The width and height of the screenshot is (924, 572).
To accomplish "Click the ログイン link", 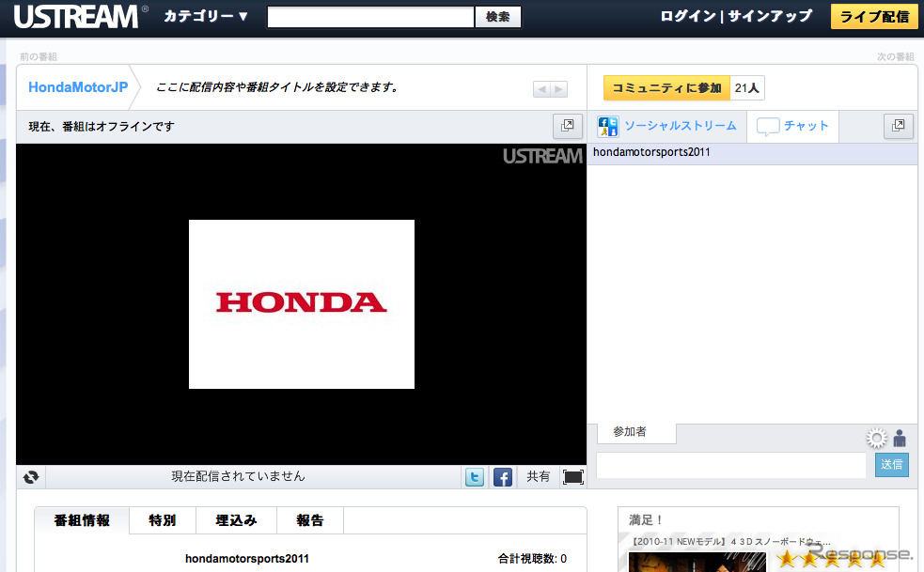I will pos(688,16).
